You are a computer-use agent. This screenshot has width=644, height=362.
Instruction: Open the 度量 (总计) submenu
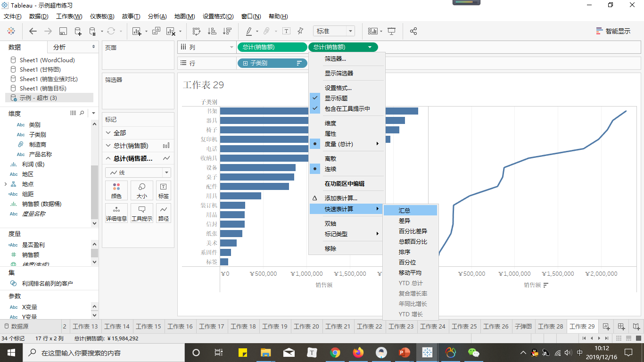[347, 144]
